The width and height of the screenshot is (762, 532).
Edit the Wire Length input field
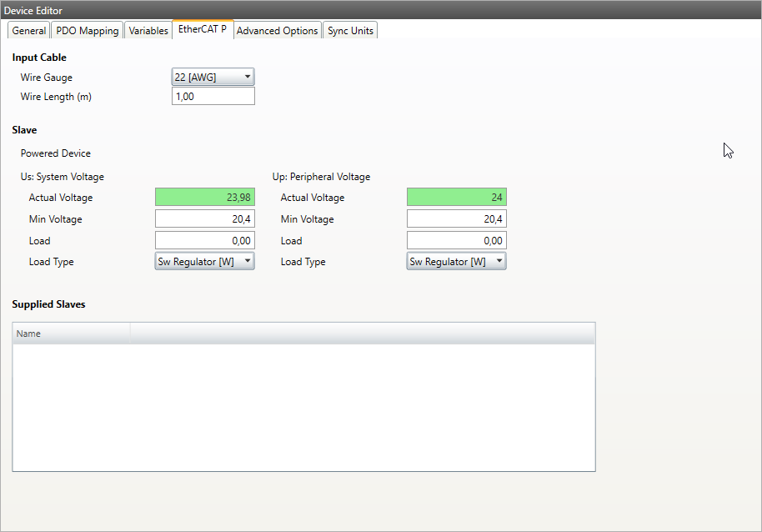pyautogui.click(x=213, y=95)
